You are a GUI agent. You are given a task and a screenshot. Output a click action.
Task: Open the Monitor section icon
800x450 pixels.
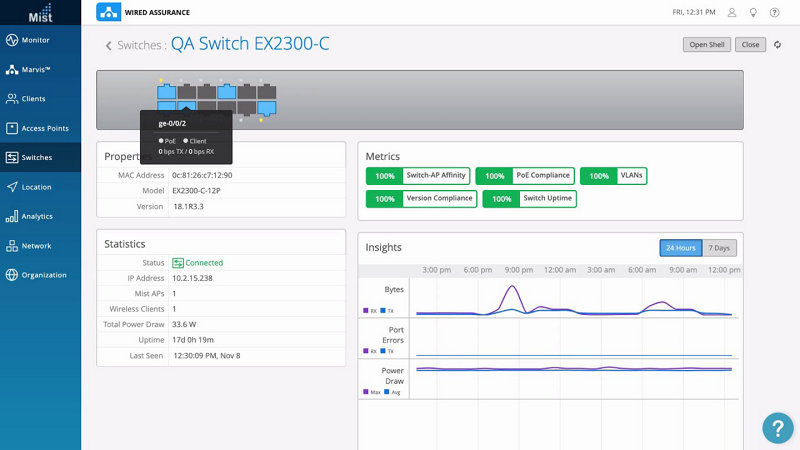[12, 40]
